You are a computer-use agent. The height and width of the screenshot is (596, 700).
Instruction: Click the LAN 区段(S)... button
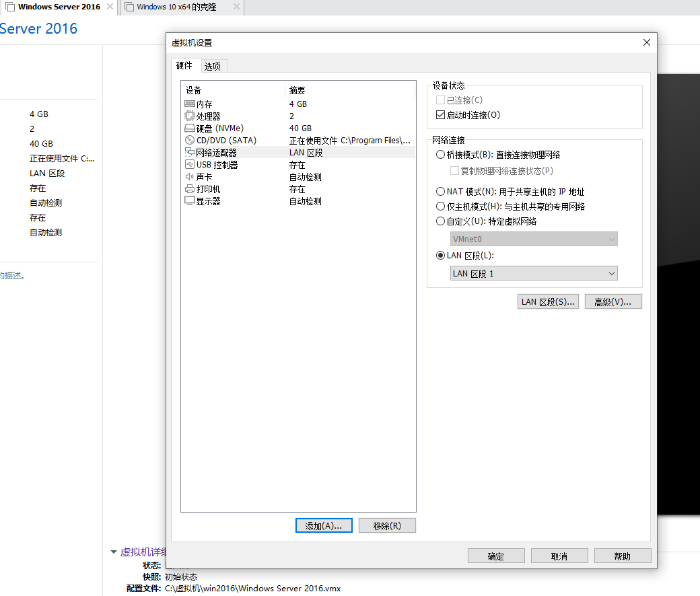(548, 301)
